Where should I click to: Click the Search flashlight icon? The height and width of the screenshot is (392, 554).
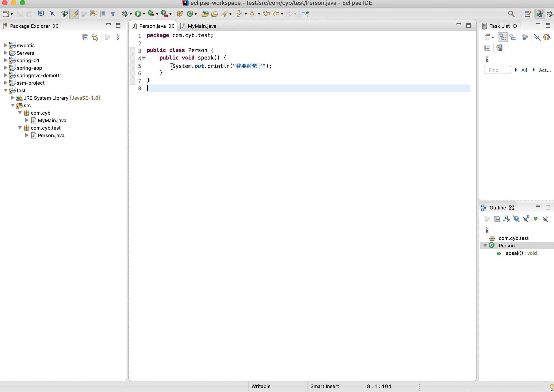[x=225, y=14]
